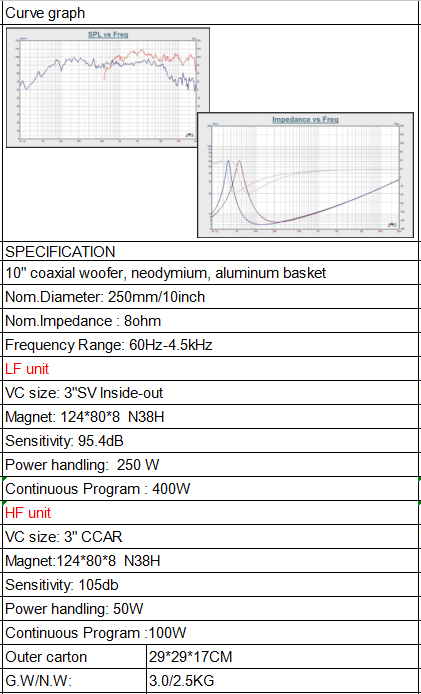Select the Power handling 250 W cell
This screenshot has height=694, width=421.
pyautogui.click(x=211, y=465)
